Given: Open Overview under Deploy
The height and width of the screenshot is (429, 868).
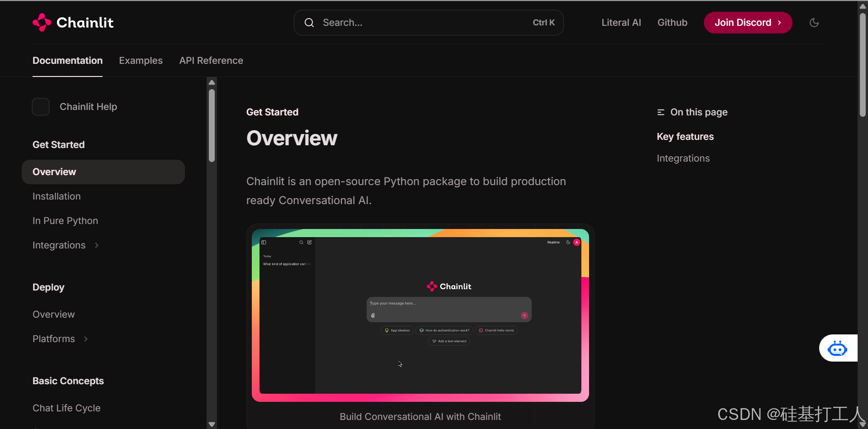Looking at the screenshot, I should point(53,315).
